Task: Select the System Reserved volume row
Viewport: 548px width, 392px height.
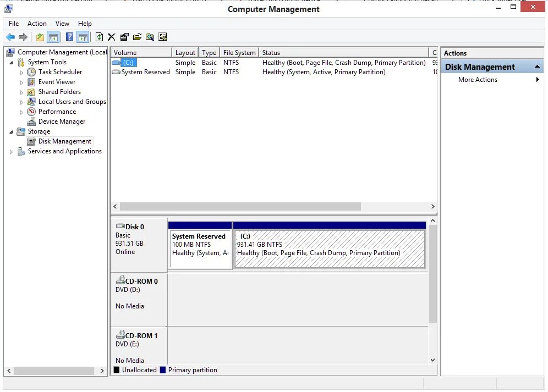Action: (274, 72)
